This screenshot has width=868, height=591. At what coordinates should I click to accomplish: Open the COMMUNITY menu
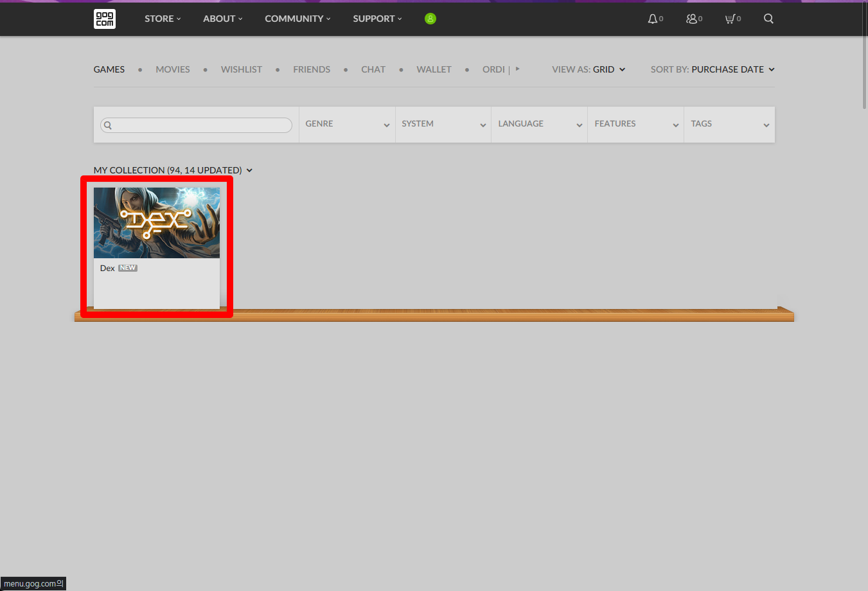coord(297,19)
